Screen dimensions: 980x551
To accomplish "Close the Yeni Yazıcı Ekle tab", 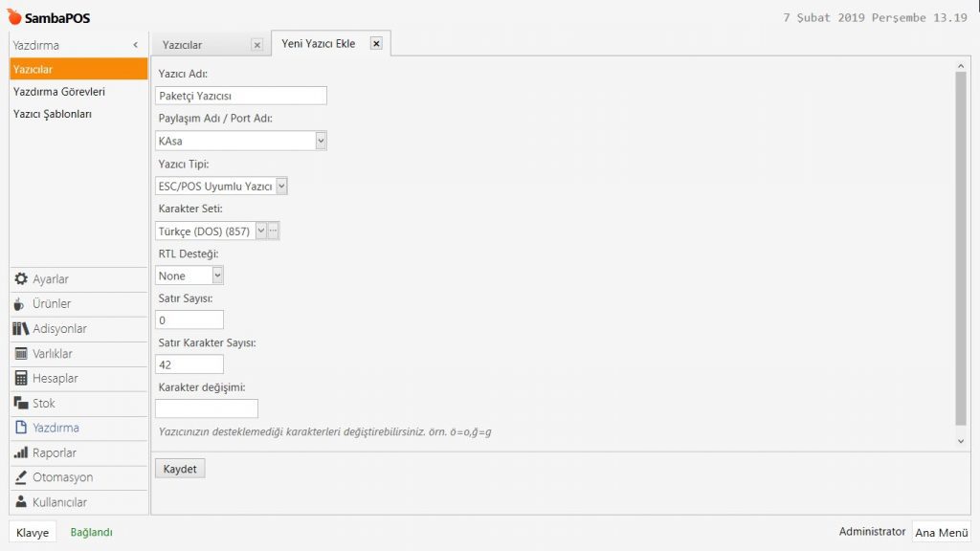I will [x=376, y=43].
